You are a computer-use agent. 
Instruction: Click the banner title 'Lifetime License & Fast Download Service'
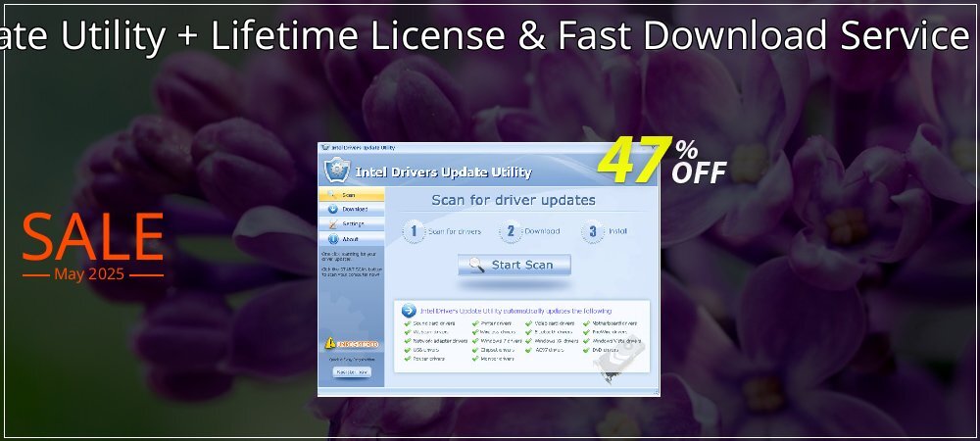coord(591,35)
